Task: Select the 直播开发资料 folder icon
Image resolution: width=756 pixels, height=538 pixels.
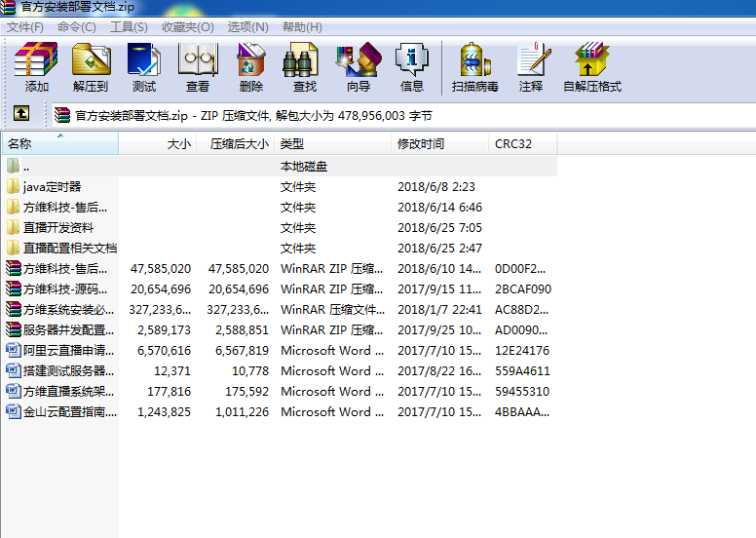Action: [x=13, y=228]
